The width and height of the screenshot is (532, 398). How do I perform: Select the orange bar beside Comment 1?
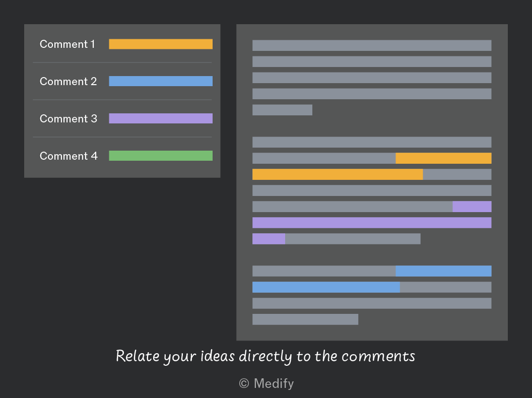[x=161, y=44]
